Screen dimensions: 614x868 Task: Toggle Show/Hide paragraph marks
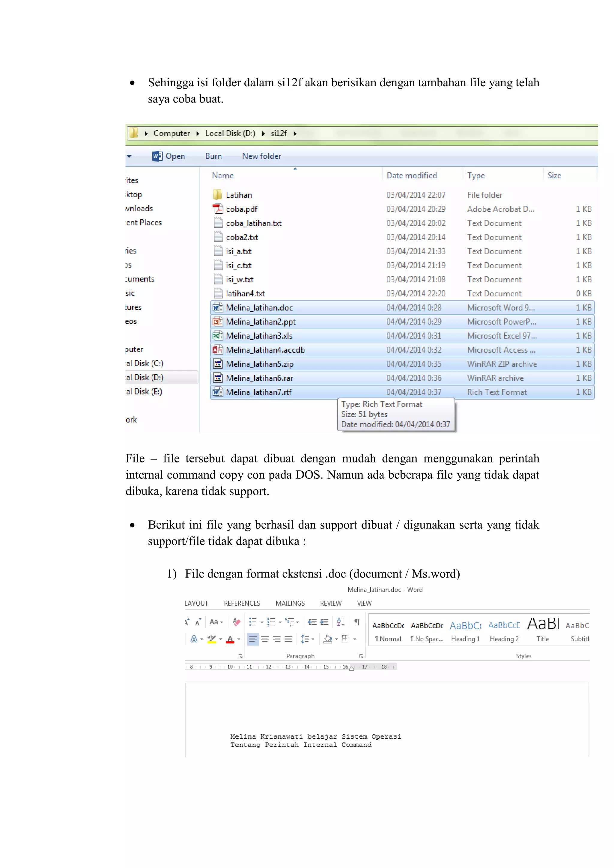(x=357, y=622)
